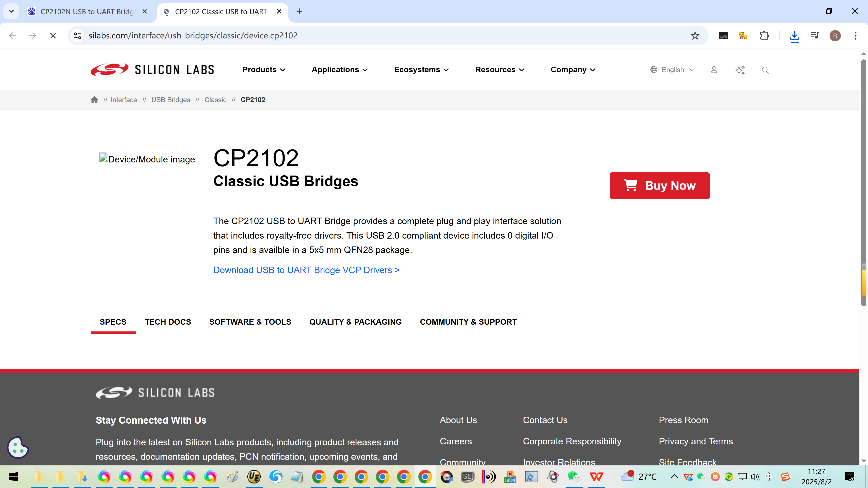Open the weather widget showing 27°C
868x488 pixels.
coord(639,476)
